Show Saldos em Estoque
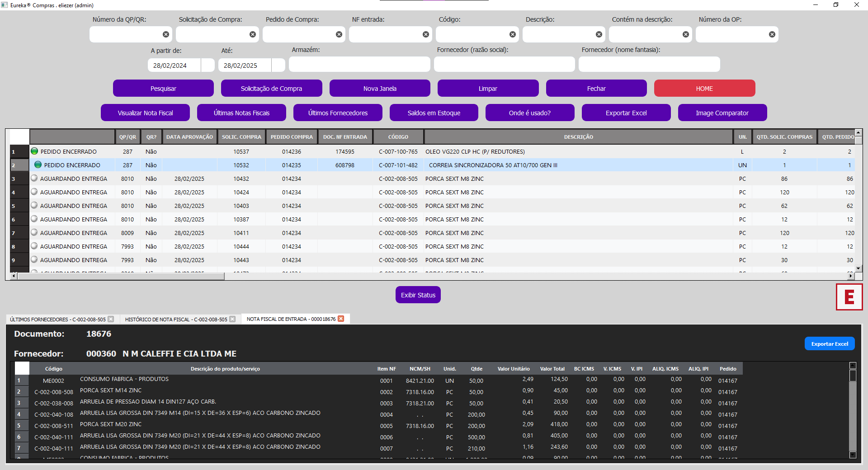 [434, 113]
